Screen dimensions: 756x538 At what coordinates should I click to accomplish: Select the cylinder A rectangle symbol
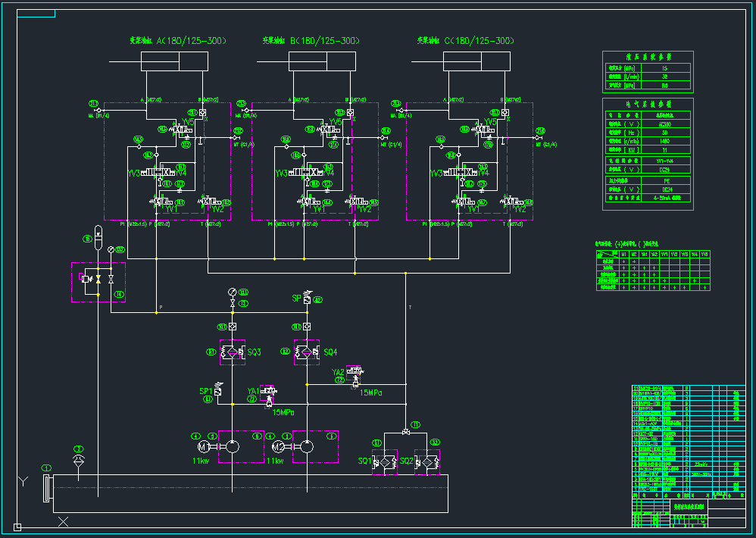click(x=174, y=61)
